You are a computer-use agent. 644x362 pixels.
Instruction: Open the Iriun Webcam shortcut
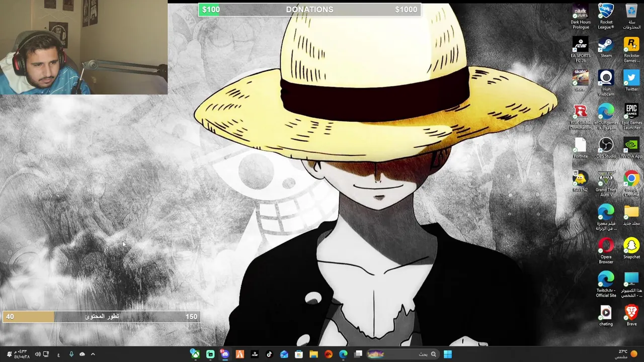point(606,83)
